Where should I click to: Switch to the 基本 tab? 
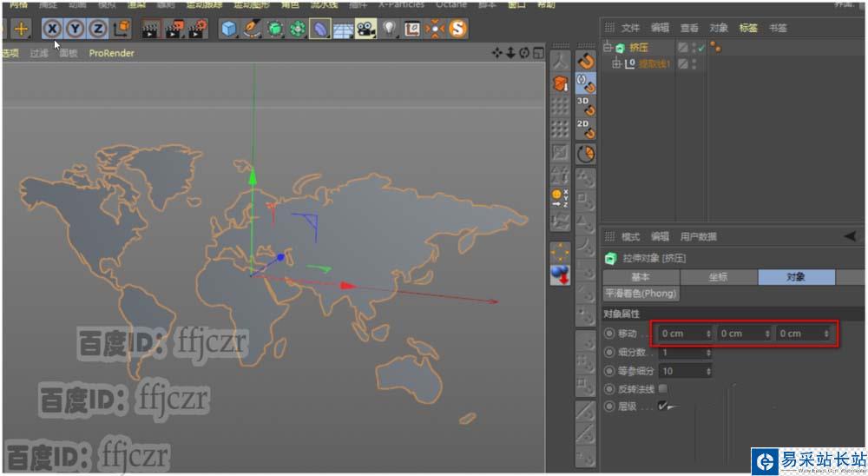(641, 277)
